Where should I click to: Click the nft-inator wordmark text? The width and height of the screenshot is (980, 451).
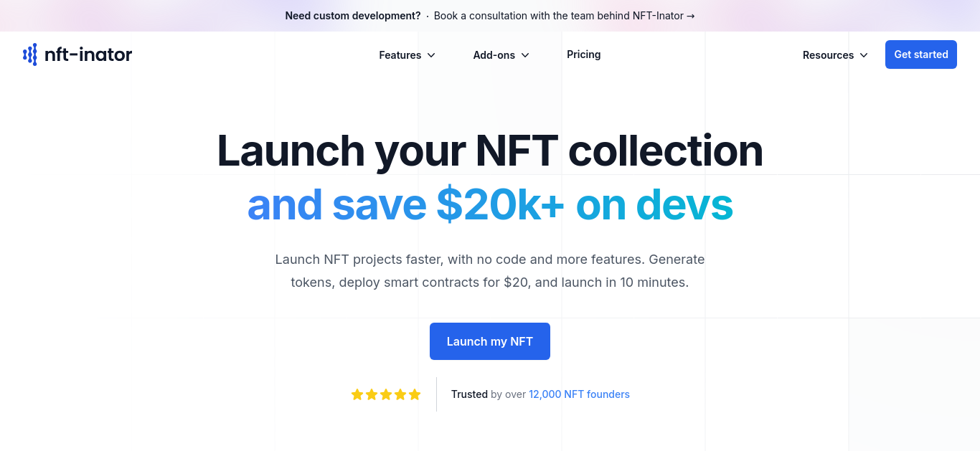coord(88,54)
